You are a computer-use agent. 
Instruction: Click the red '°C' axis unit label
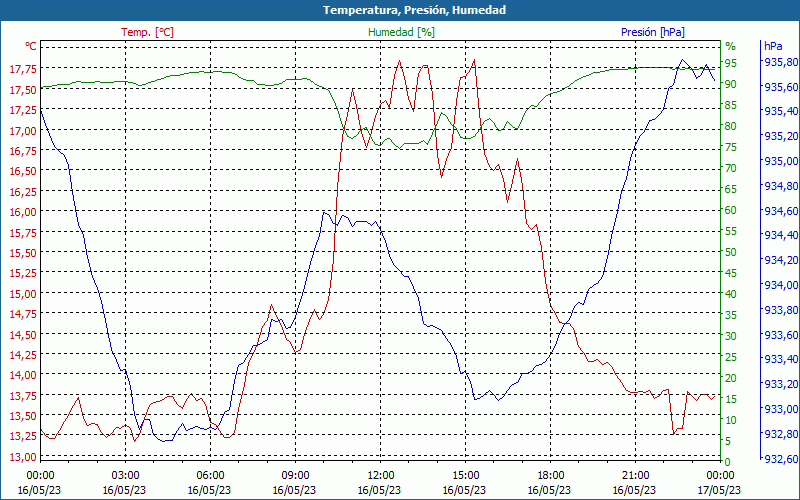(x=31, y=46)
